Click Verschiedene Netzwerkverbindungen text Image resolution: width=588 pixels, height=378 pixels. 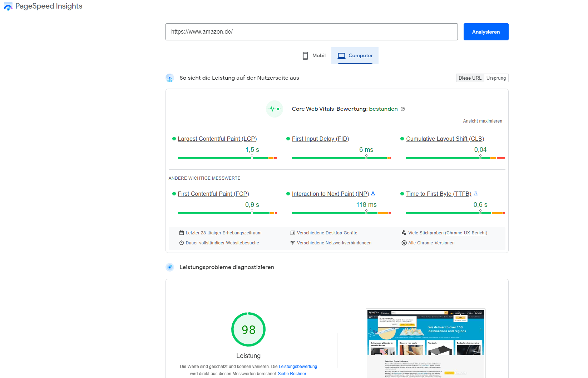tap(334, 243)
